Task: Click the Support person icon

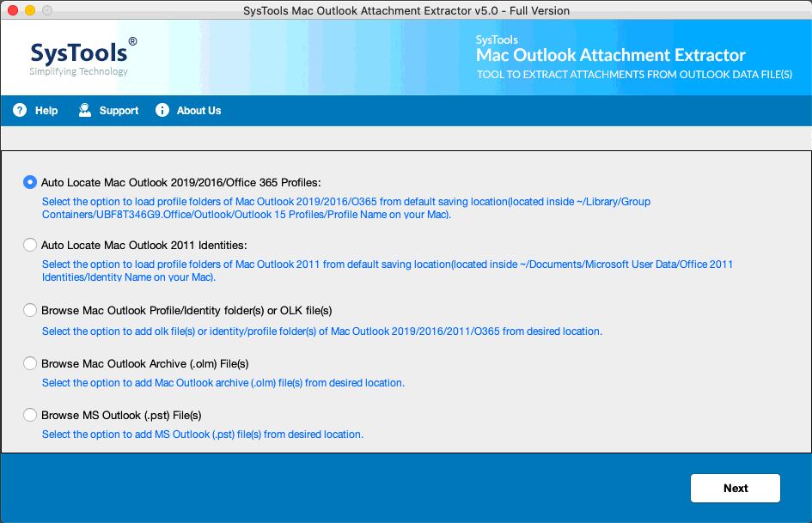Action: coord(85,110)
